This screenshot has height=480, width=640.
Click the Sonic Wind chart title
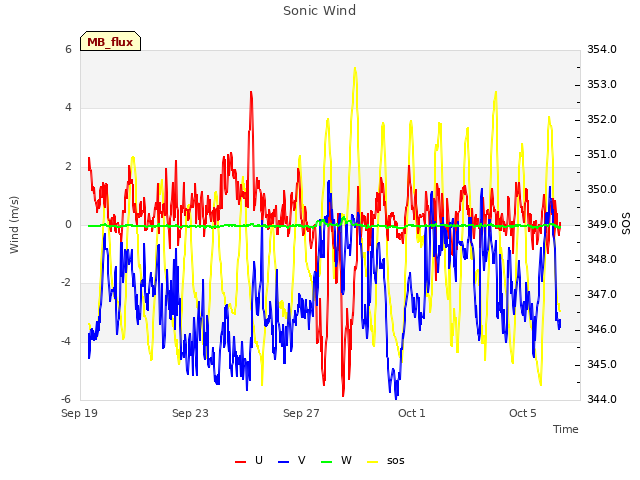[320, 10]
